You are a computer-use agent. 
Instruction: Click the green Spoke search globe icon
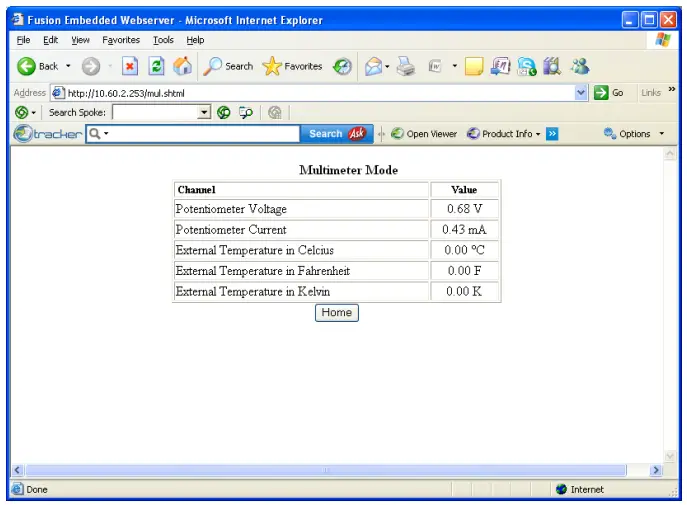coord(223,113)
